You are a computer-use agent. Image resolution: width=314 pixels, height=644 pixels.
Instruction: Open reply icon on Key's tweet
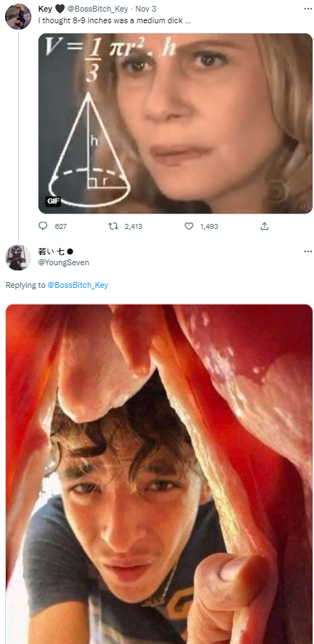point(43,226)
